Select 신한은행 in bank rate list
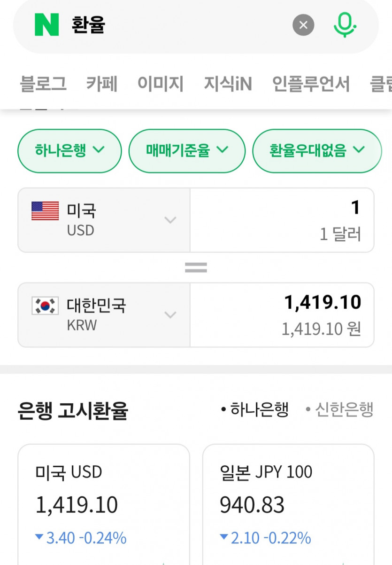 coord(339,410)
